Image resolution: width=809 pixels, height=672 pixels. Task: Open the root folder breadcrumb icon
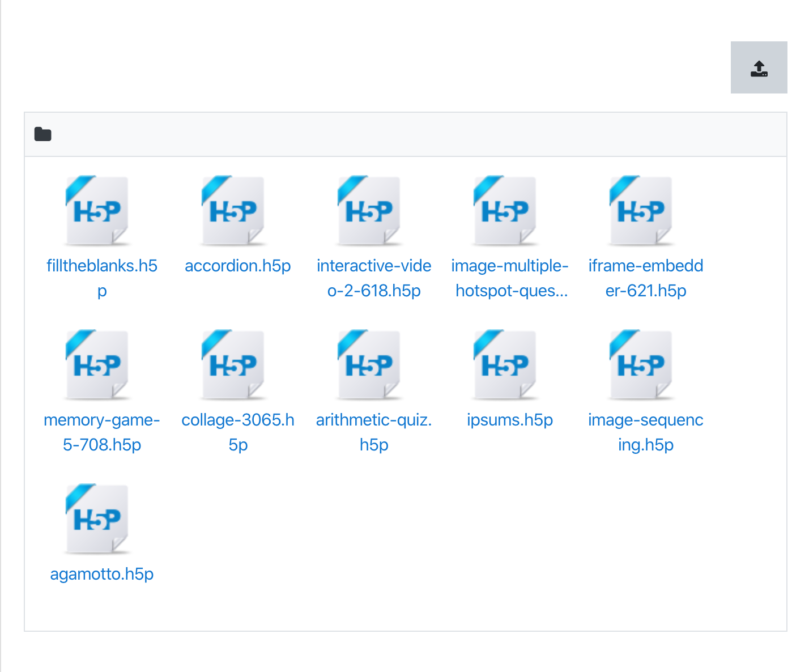point(43,134)
